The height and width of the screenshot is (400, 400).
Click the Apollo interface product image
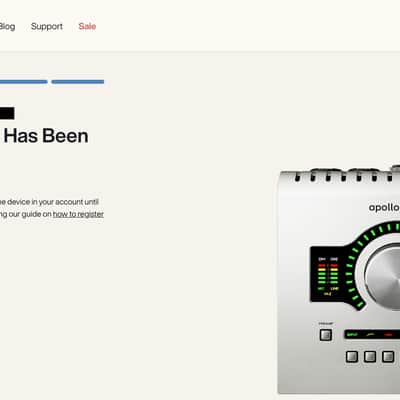click(x=339, y=280)
